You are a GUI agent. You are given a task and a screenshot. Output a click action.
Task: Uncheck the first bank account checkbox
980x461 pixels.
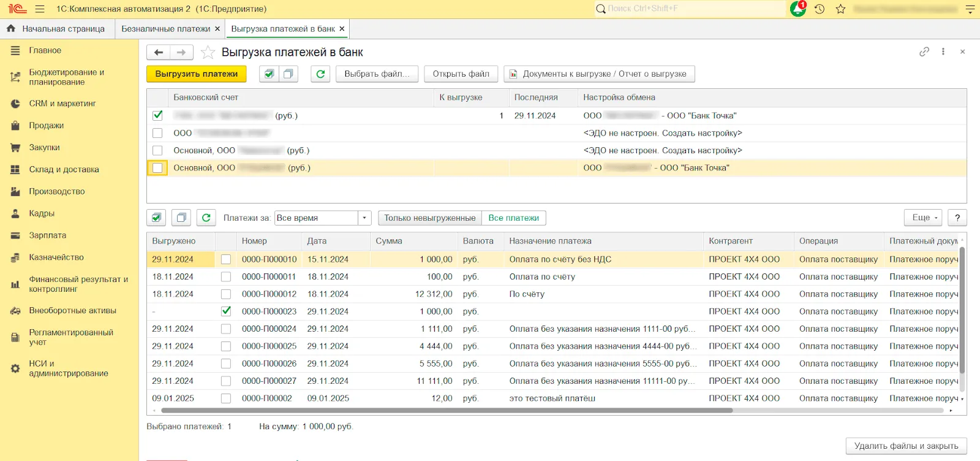158,115
